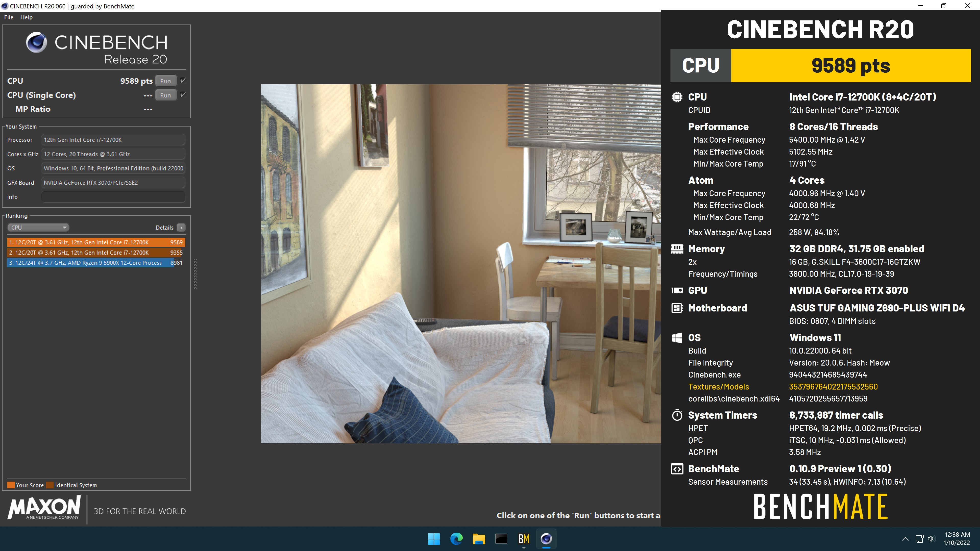Run the CPU multi-core benchmark
Screen dimensions: 980x551
pyautogui.click(x=165, y=81)
